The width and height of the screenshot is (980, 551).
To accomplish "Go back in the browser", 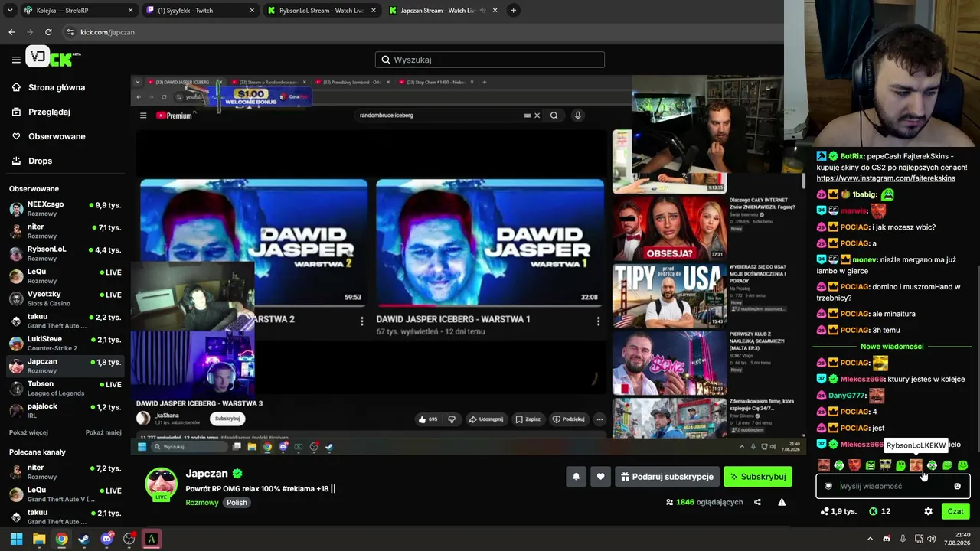I will click(11, 32).
